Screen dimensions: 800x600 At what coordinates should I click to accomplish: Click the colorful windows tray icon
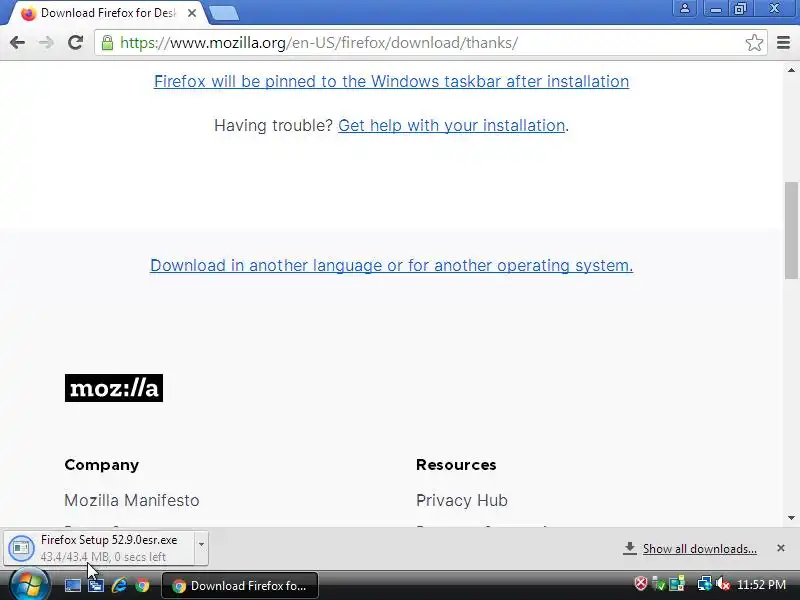pos(677,584)
